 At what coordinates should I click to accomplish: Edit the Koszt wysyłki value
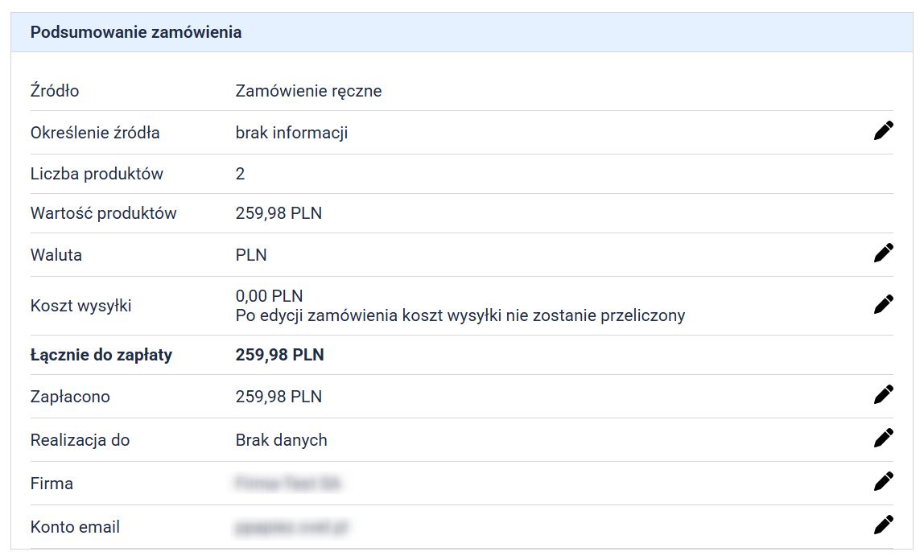point(883,304)
